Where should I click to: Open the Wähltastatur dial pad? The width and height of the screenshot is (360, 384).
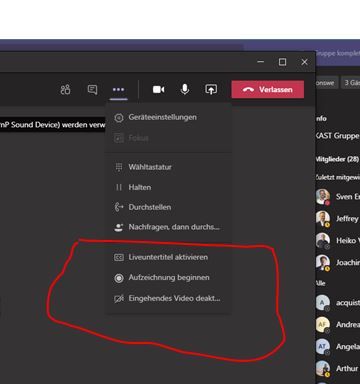[x=168, y=167]
